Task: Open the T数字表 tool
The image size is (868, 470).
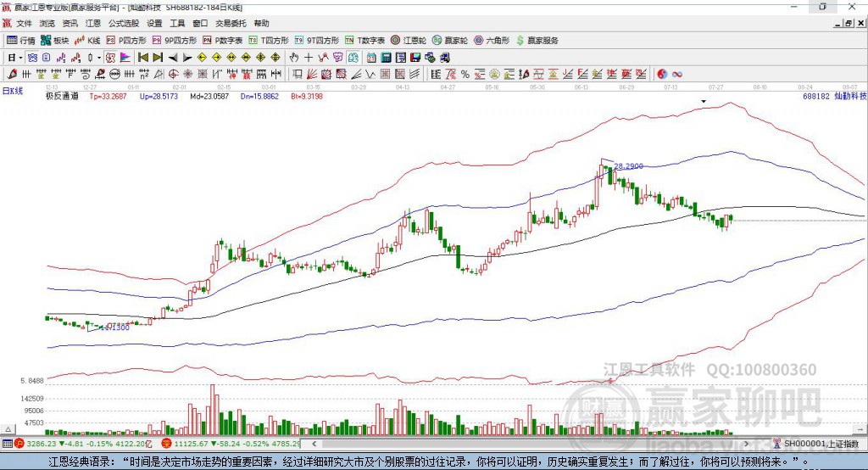Action: click(x=364, y=41)
